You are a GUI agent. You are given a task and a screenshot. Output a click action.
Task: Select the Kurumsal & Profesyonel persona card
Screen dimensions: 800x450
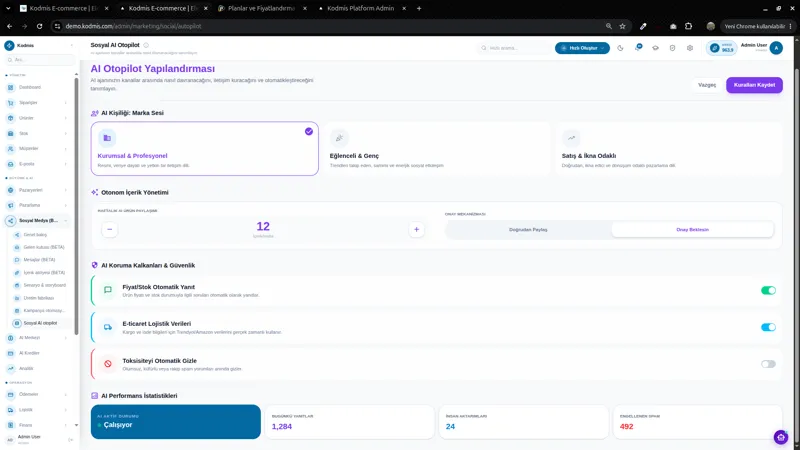[205, 148]
